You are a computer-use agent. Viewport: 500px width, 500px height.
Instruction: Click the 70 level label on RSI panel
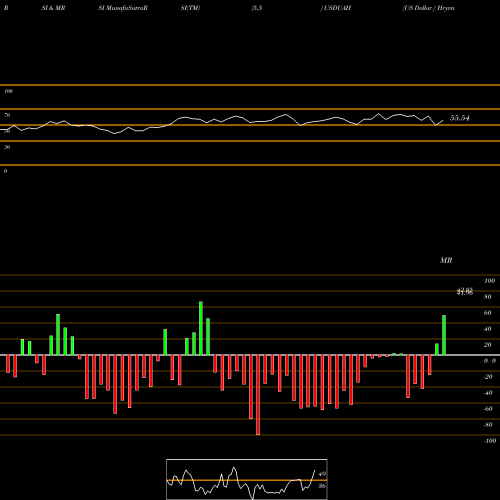7,115
